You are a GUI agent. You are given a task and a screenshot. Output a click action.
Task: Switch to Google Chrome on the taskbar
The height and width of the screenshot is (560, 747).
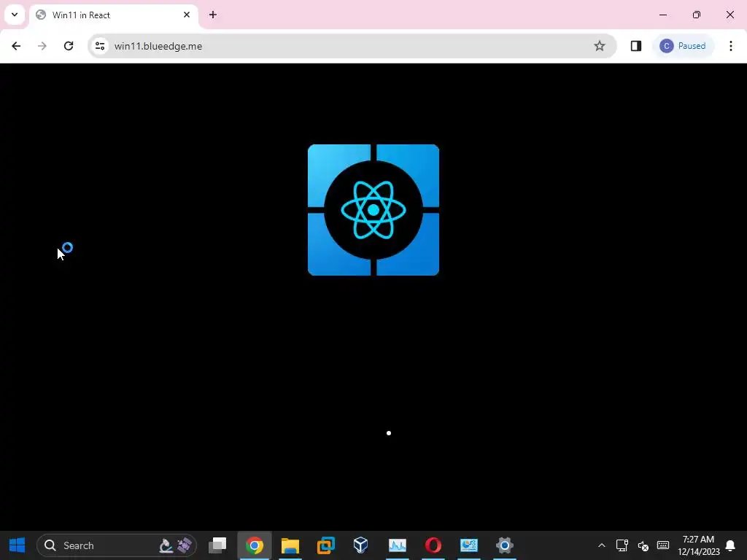click(x=255, y=545)
